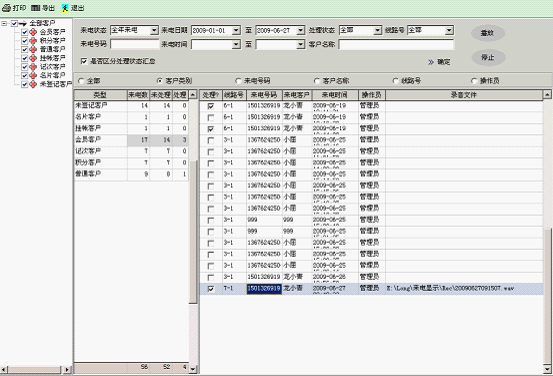553x376 pixels.
Task: Click the tree panel left scroll arrow
Action: click(4, 370)
